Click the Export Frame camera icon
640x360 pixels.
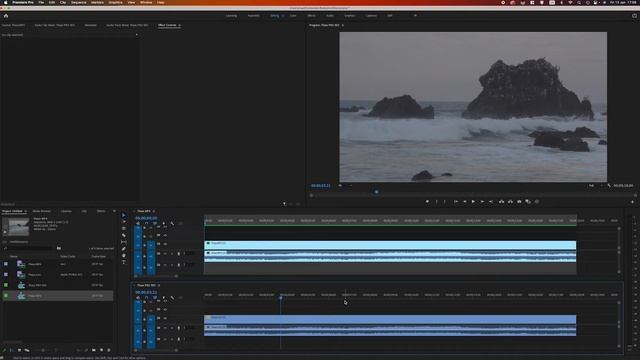coord(519,202)
